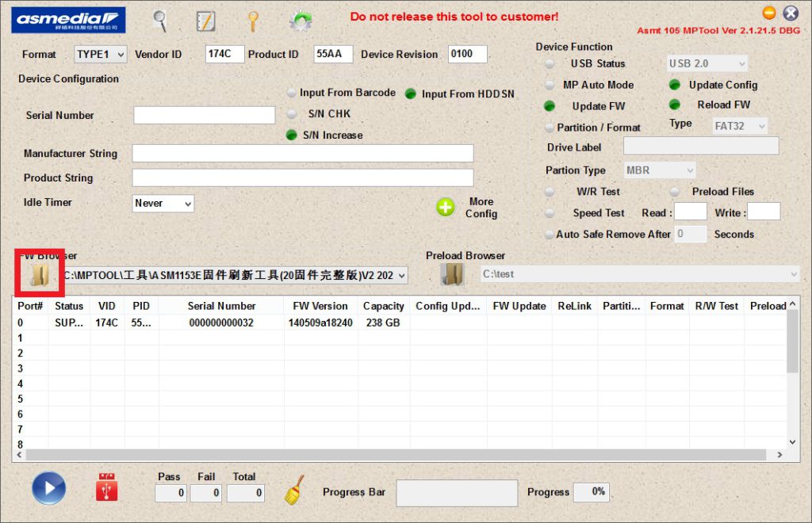The height and width of the screenshot is (523, 812).
Task: Open the FW Browser folder icon
Action: pos(39,275)
